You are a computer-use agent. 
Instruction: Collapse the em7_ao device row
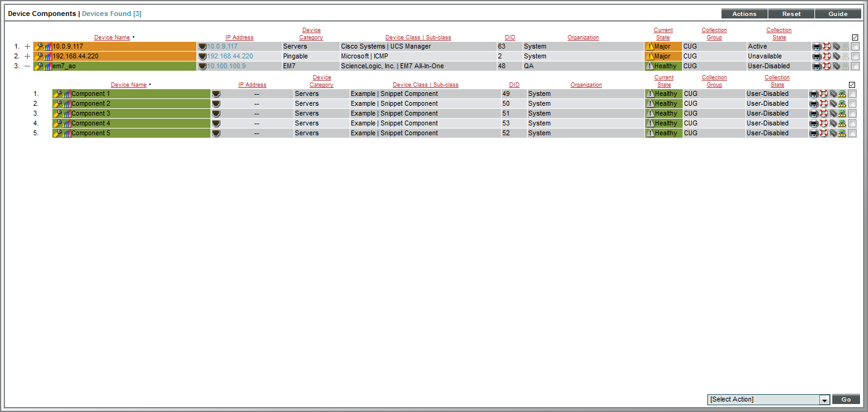[x=27, y=66]
